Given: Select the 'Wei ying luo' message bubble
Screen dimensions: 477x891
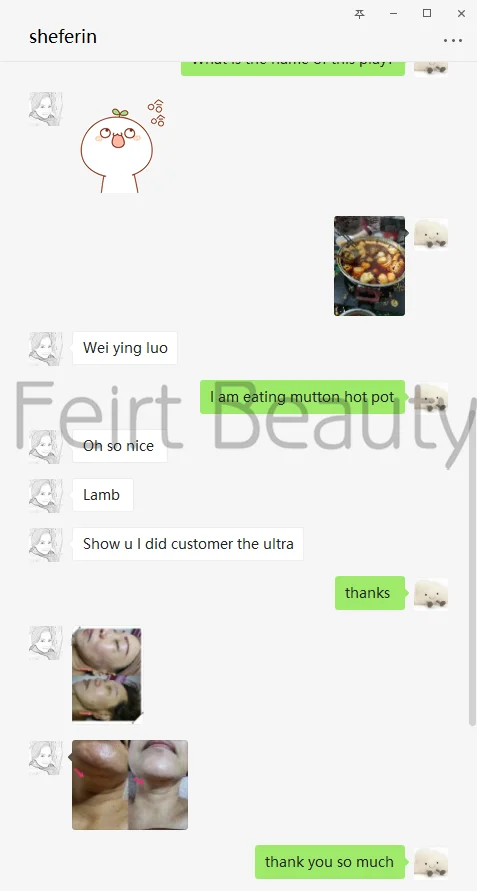Looking at the screenshot, I should 125,348.
